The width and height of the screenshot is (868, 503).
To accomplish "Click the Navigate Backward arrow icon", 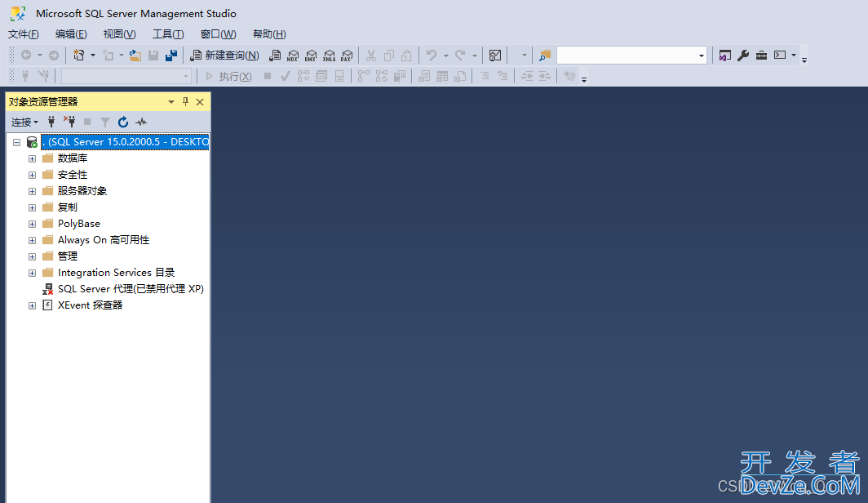I will coord(25,56).
